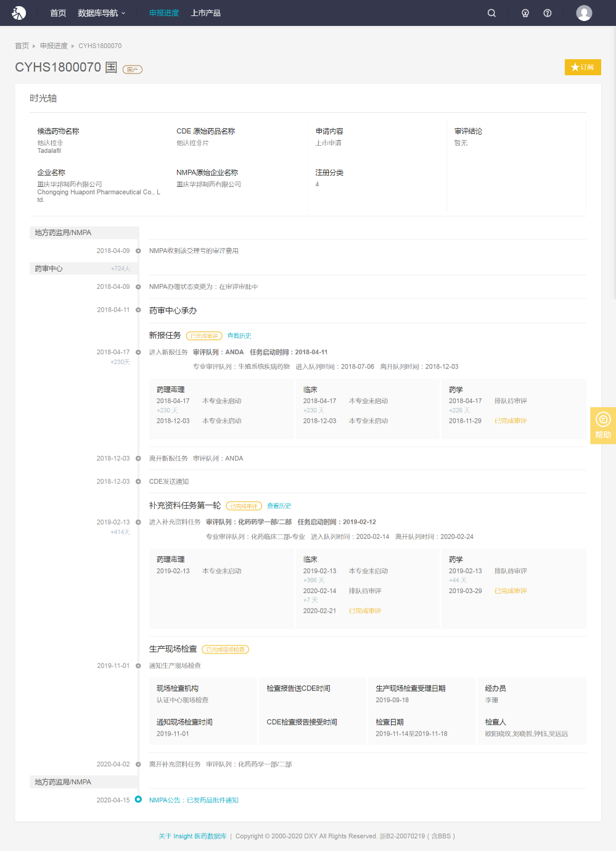The height and width of the screenshot is (851, 616).
Task: Click the 国产 badge beside the title
Action: [133, 70]
